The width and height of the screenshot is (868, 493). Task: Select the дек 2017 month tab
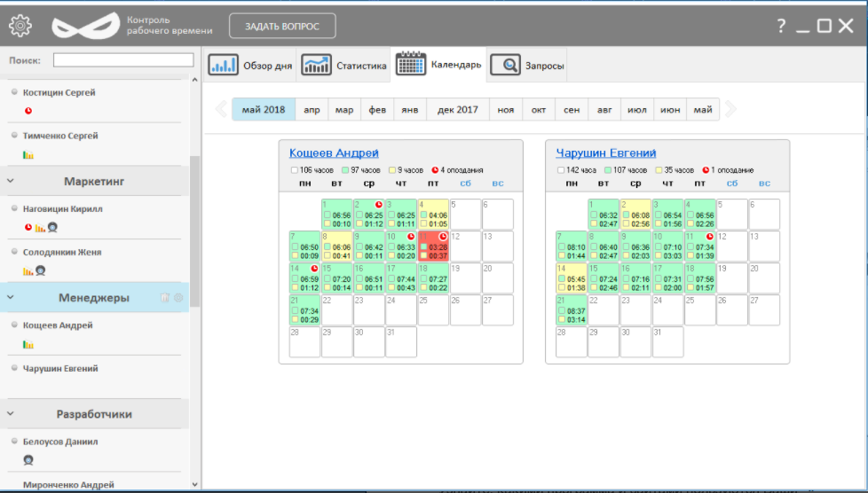[458, 110]
